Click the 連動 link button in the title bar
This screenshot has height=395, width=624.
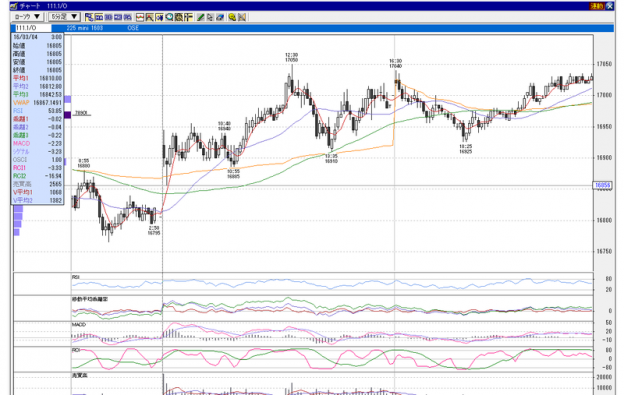click(x=597, y=6)
